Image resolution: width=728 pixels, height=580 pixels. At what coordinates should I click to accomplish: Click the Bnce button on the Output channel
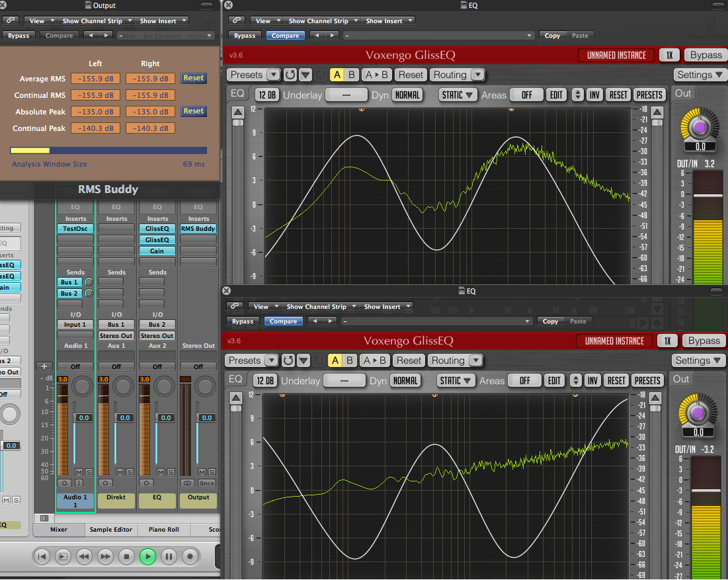(x=206, y=483)
